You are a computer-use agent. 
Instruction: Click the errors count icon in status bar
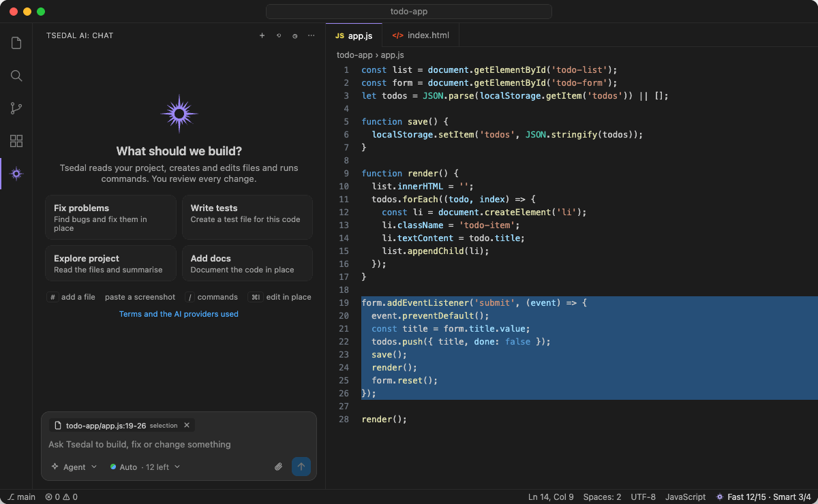click(53, 497)
